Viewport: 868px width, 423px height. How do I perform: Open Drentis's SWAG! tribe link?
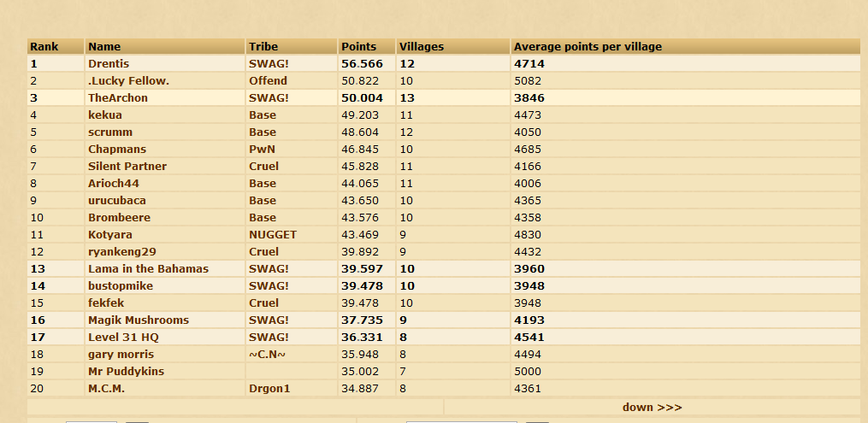point(269,63)
